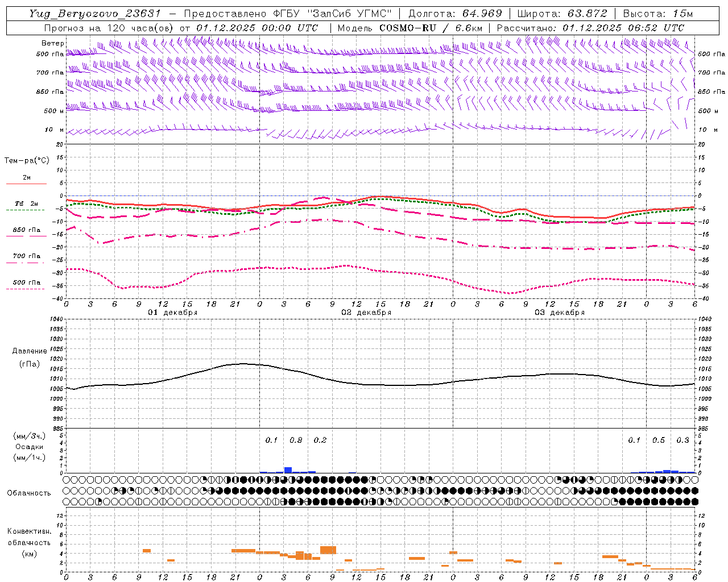The width and height of the screenshot is (728, 582).
Task: Click the 03 декабря date label
Action: 560,313
